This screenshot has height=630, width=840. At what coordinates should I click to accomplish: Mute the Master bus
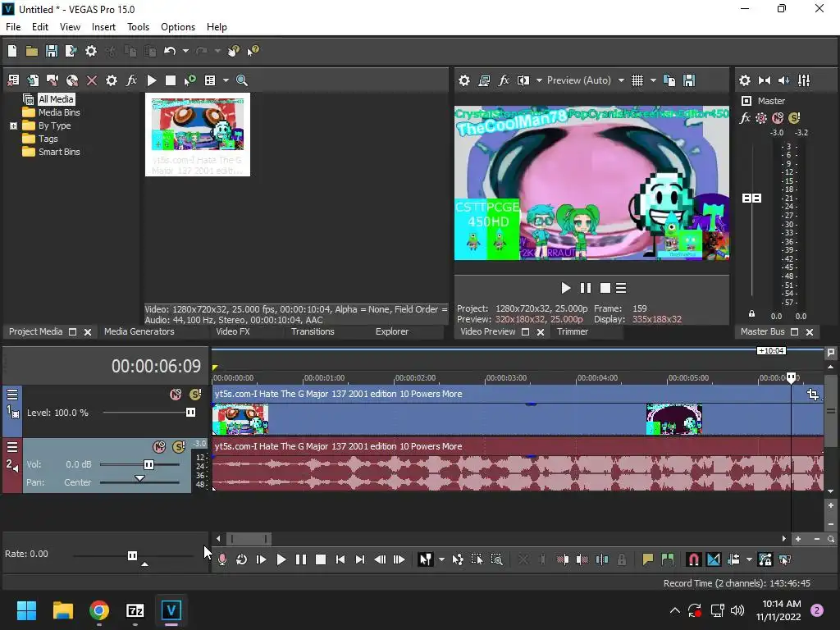pos(778,118)
